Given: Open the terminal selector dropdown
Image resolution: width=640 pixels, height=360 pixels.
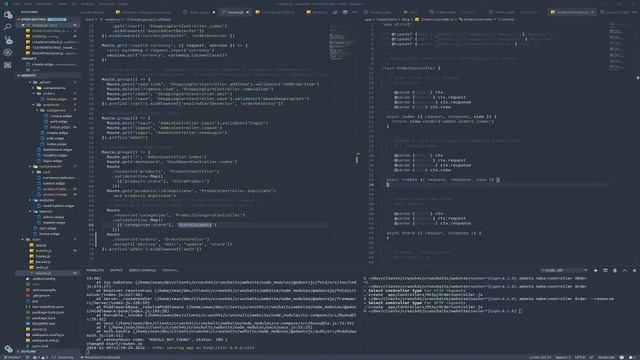Looking at the screenshot, I should point(564,270).
